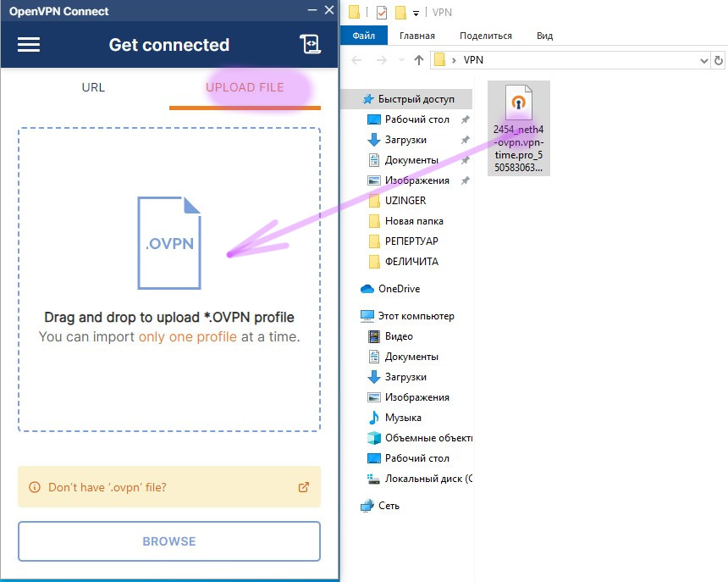Click the pin icon next to Рабочий стол

(x=465, y=119)
